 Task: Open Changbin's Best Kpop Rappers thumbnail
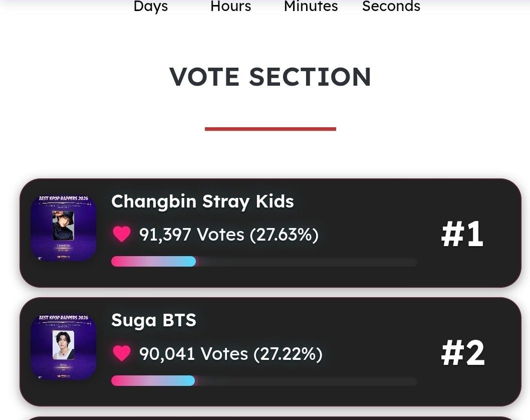coord(63,228)
